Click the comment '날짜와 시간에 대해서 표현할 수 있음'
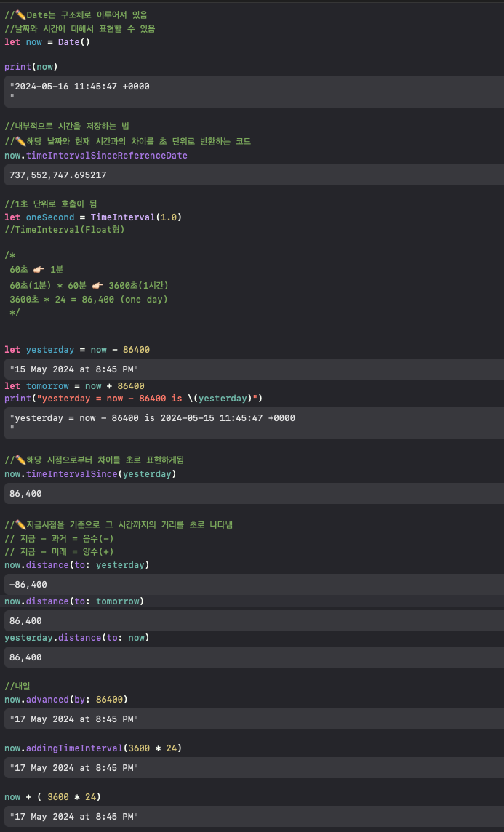Image resolution: width=504 pixels, height=832 pixels. pos(79,28)
